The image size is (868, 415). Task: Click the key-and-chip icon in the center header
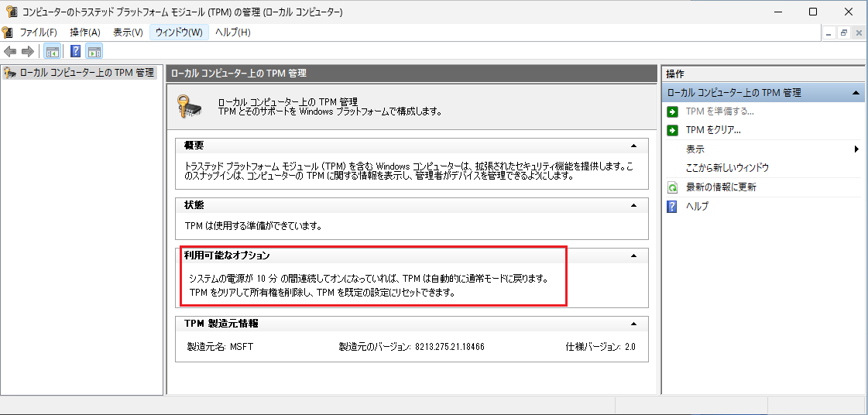[x=190, y=106]
